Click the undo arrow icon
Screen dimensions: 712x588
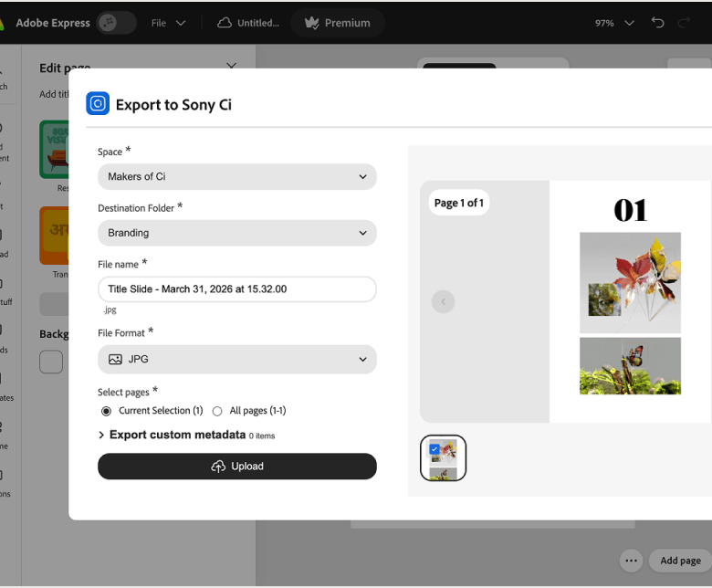[657, 22]
